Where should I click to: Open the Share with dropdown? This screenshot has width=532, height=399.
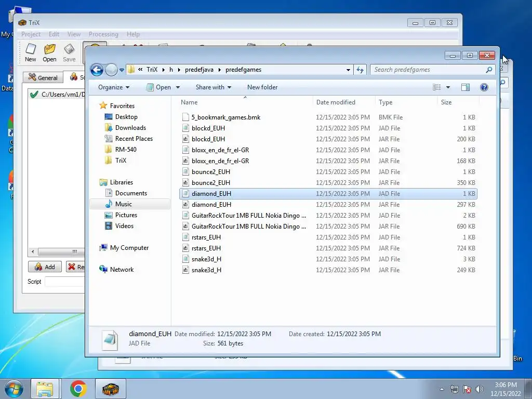pos(214,87)
